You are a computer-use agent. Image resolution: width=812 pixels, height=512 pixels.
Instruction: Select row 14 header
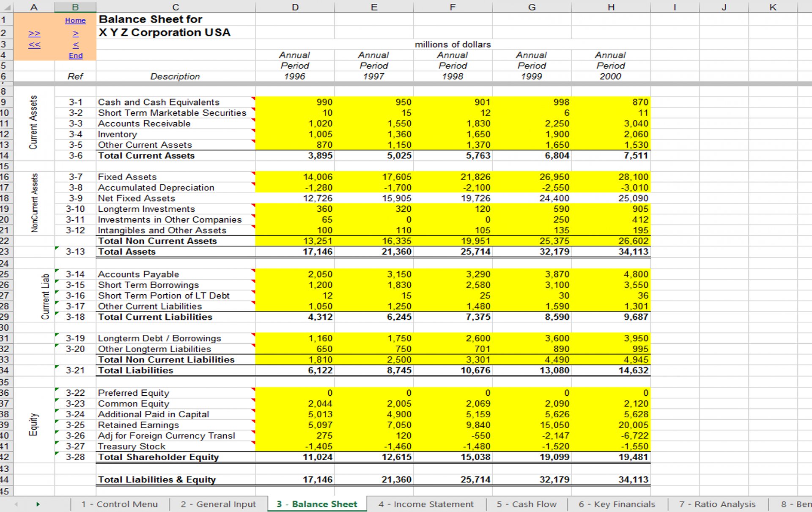pyautogui.click(x=6, y=155)
